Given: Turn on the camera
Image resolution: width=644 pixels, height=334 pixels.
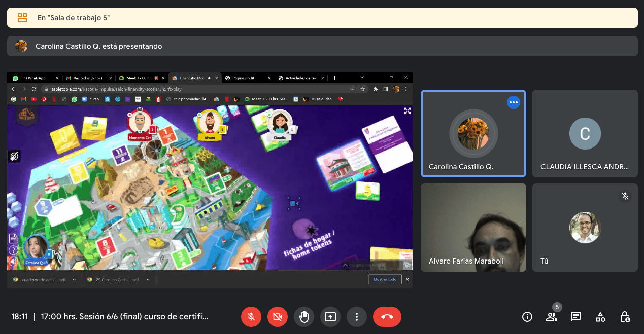Looking at the screenshot, I should coord(278,317).
